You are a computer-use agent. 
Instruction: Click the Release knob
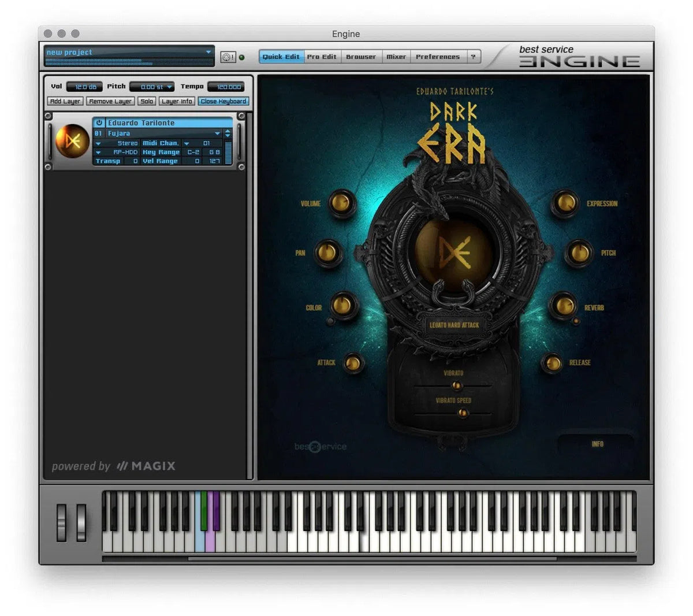pos(553,363)
